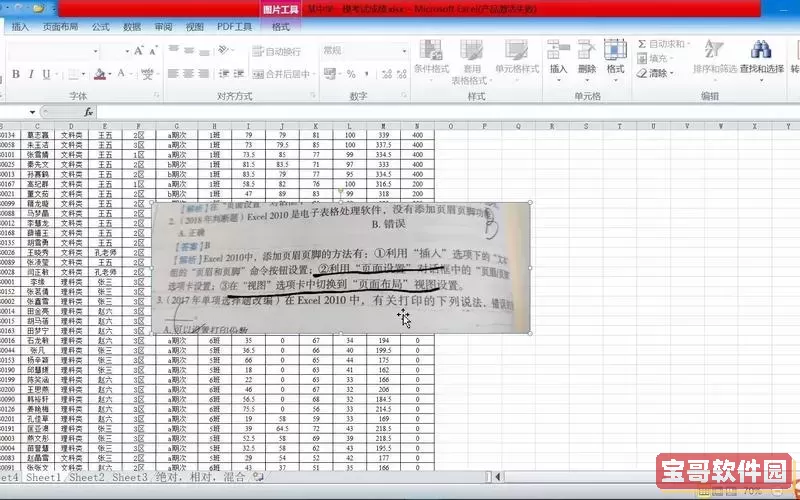
Task: Click inside the formula bar
Action: pos(447,112)
